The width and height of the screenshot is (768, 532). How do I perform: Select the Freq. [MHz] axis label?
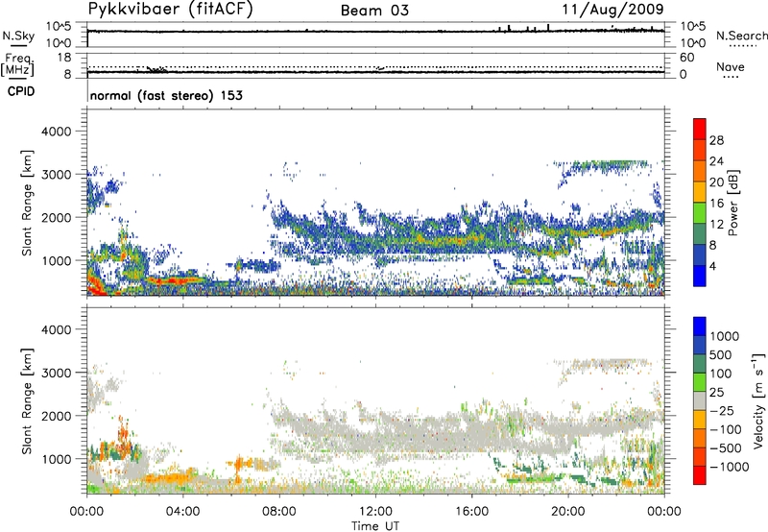pyautogui.click(x=17, y=65)
